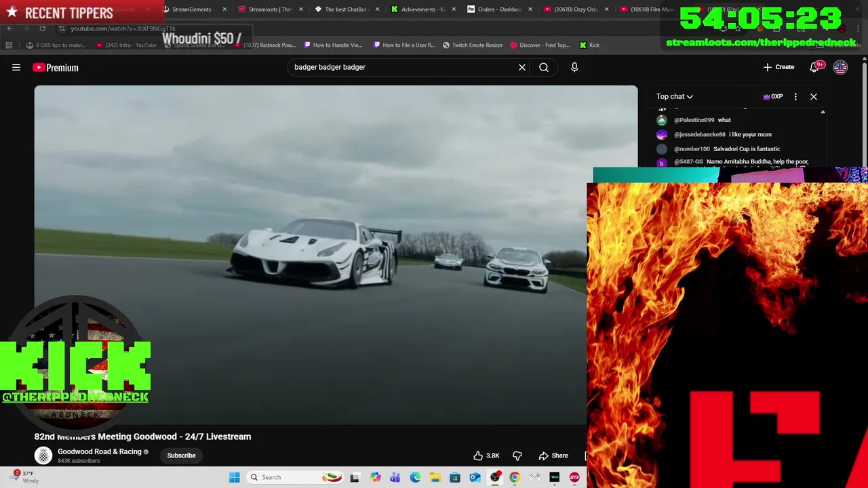Open Microsoft Teams on the taskbar

[395, 477]
